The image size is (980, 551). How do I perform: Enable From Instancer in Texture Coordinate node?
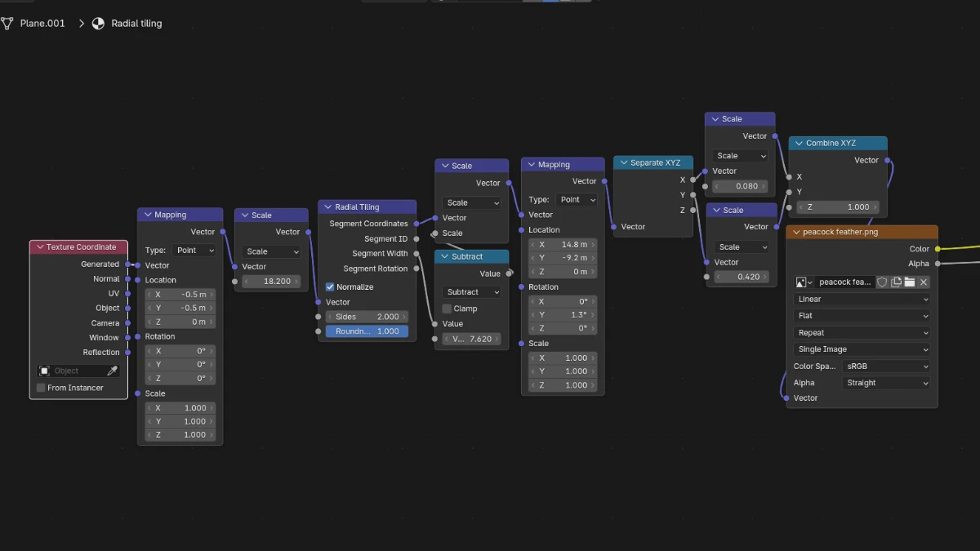tap(40, 387)
